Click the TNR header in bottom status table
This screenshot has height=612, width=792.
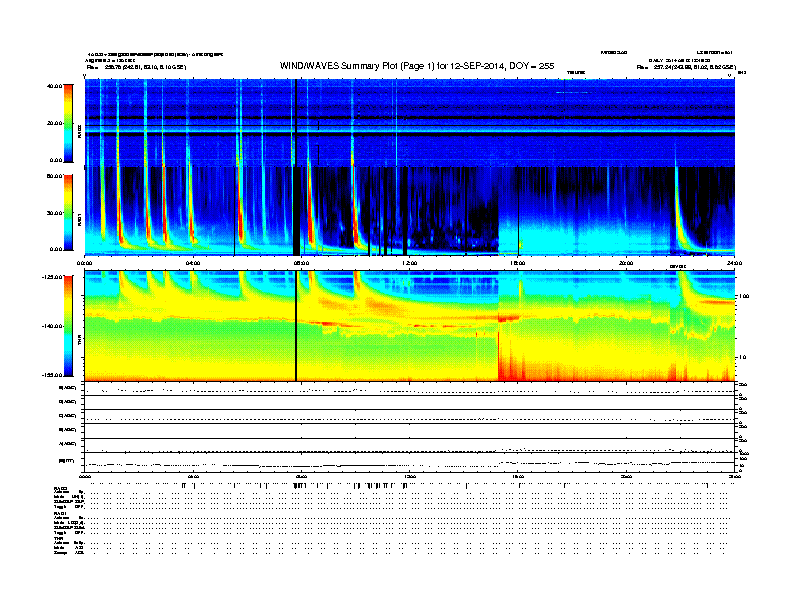click(x=58, y=538)
